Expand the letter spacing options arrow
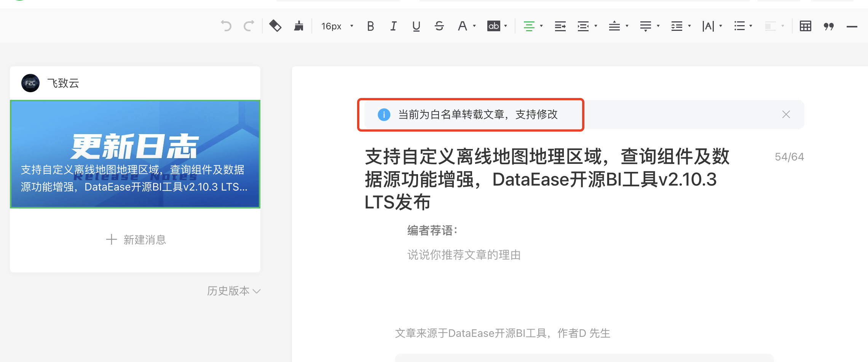The image size is (868, 362). (721, 26)
